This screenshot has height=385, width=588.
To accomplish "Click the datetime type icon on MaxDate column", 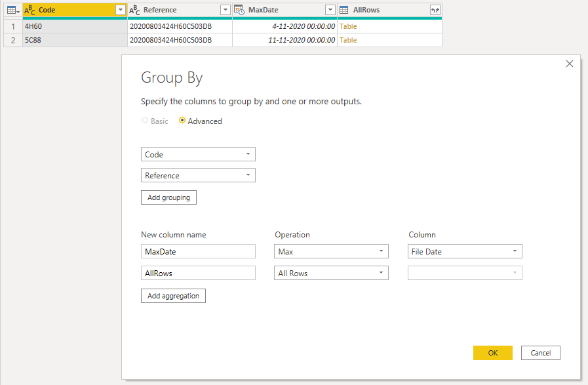I will (x=239, y=10).
